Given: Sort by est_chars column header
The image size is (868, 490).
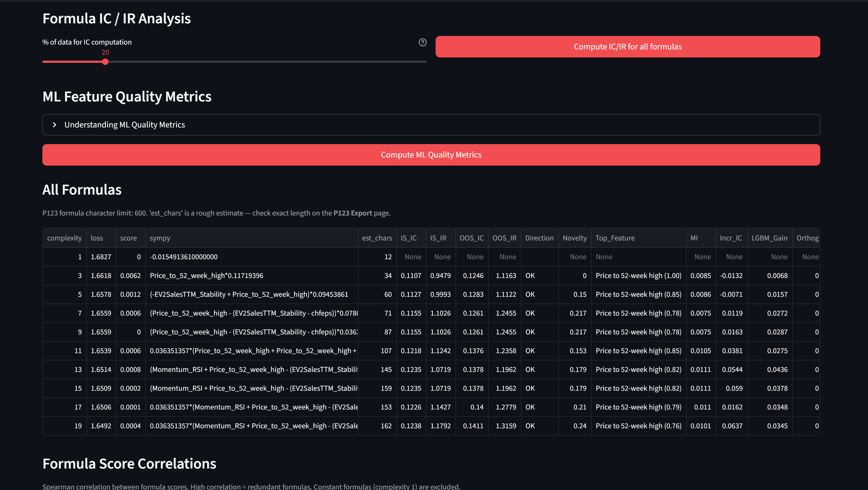Looking at the screenshot, I should click(377, 238).
